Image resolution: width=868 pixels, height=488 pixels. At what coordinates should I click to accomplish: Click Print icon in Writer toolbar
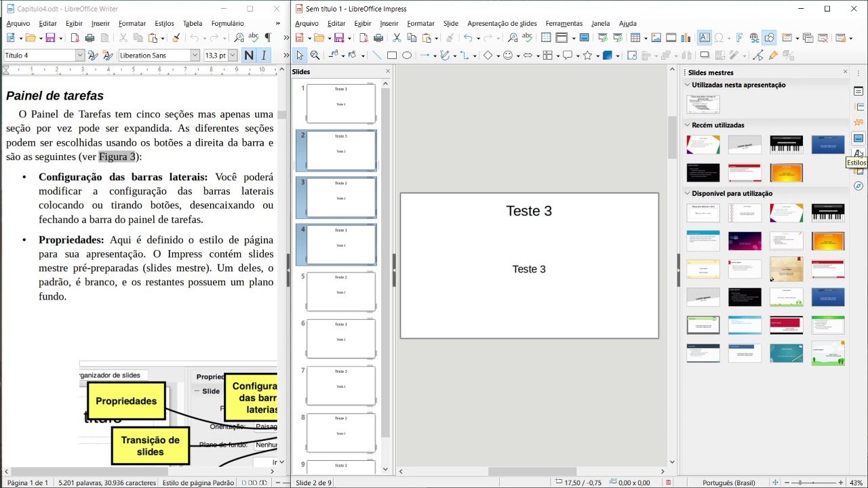(x=90, y=38)
